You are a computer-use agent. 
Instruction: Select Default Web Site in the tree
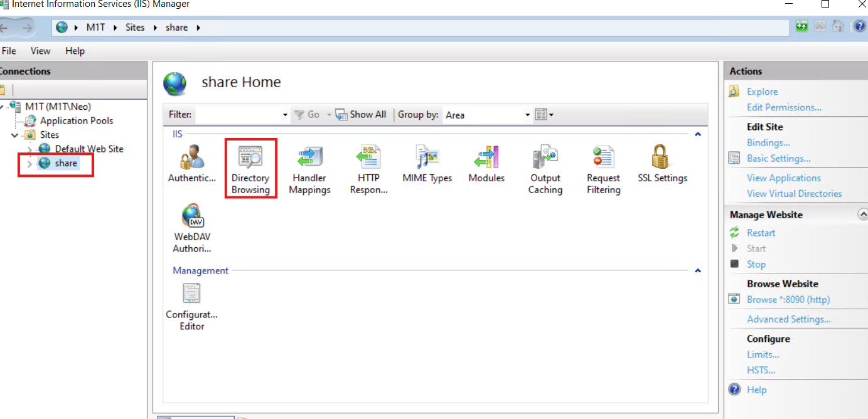click(89, 149)
